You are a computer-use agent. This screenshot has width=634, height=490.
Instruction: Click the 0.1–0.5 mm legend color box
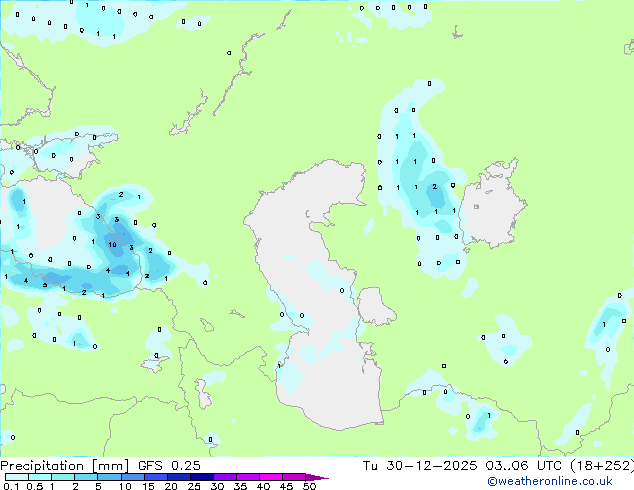tap(17, 477)
